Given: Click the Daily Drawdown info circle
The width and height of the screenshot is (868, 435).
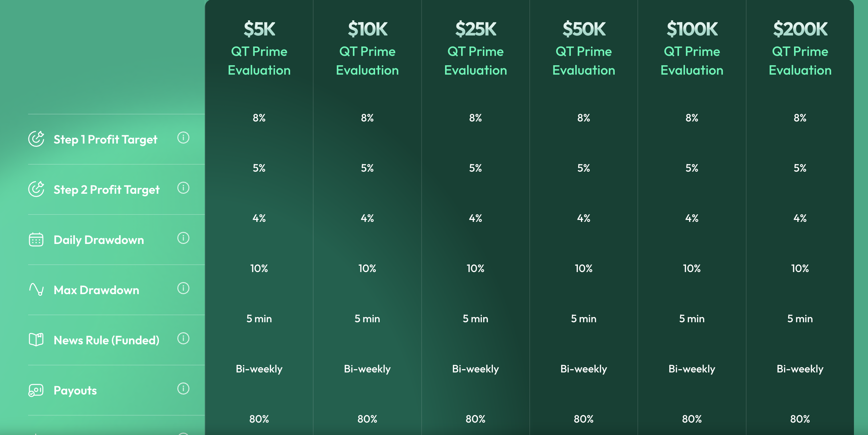Looking at the screenshot, I should click(x=183, y=239).
